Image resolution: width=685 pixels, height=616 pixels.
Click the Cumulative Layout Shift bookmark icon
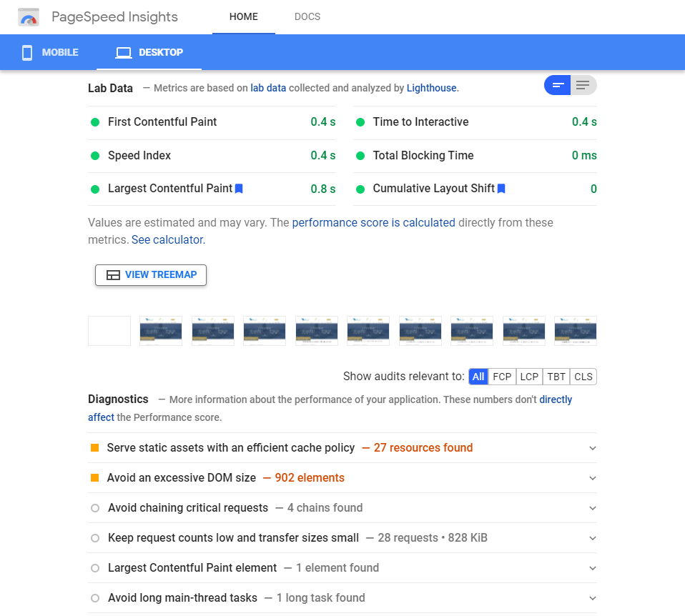point(501,189)
